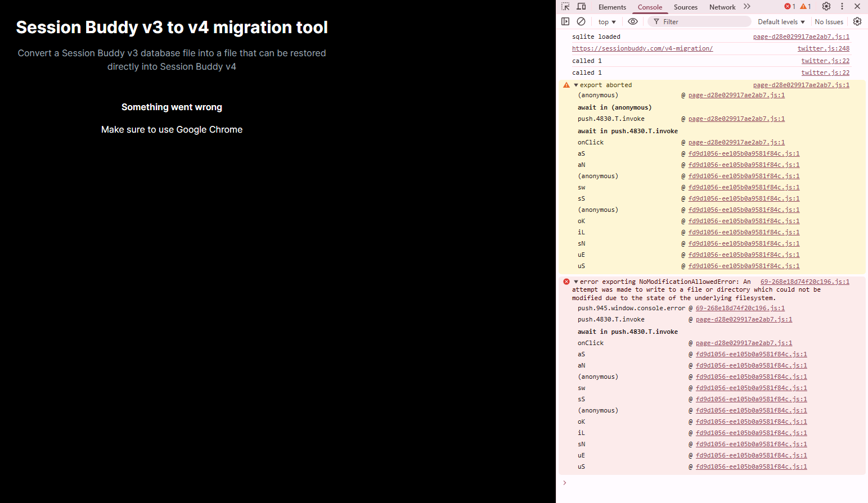Open the top context dropdown
868x503 pixels.
tap(607, 22)
